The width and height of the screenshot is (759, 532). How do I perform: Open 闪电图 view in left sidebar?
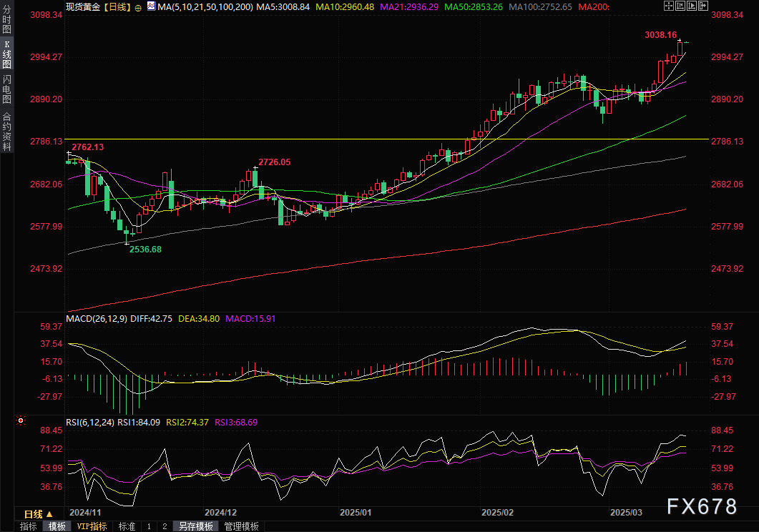click(x=6, y=89)
